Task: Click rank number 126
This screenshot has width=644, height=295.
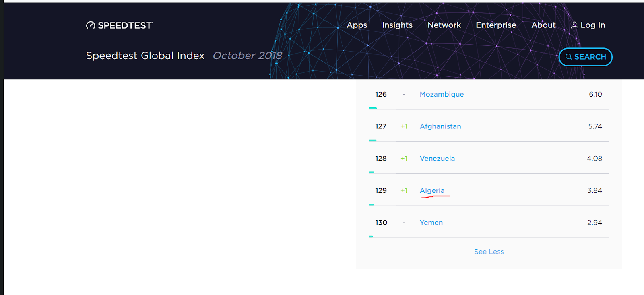Action: pyautogui.click(x=381, y=94)
